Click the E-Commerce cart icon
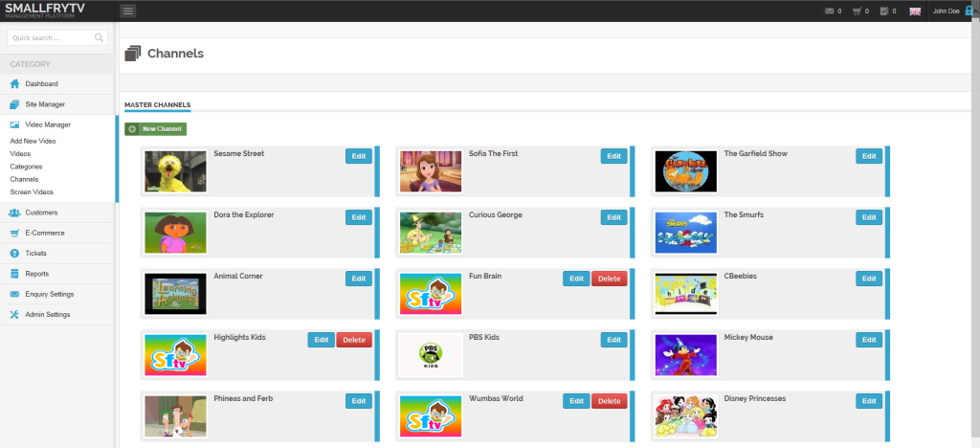Image resolution: width=980 pixels, height=448 pixels. [15, 233]
